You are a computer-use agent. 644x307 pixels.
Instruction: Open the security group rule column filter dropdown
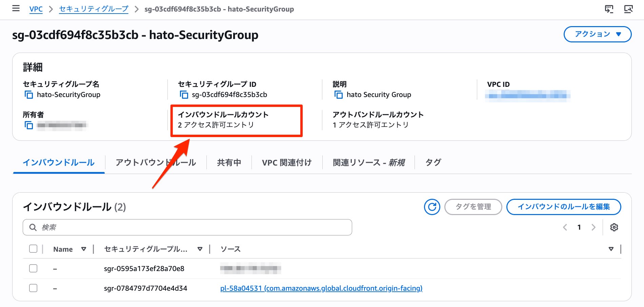click(200, 249)
